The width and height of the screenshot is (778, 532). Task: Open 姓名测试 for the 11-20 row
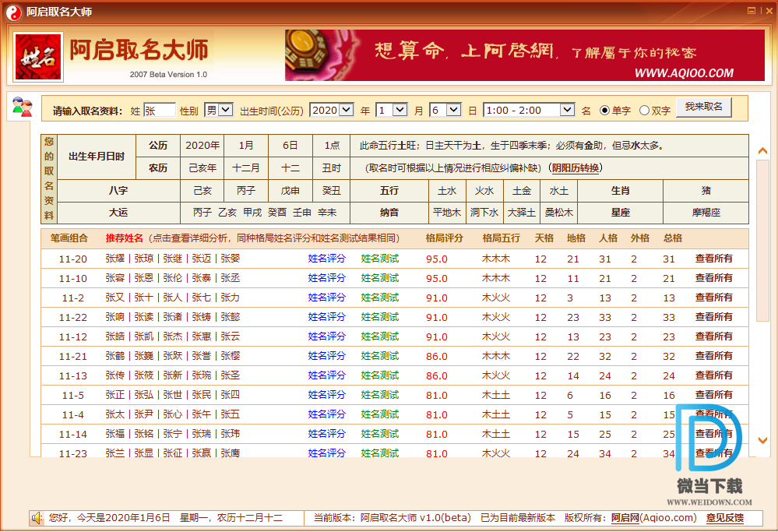click(379, 259)
